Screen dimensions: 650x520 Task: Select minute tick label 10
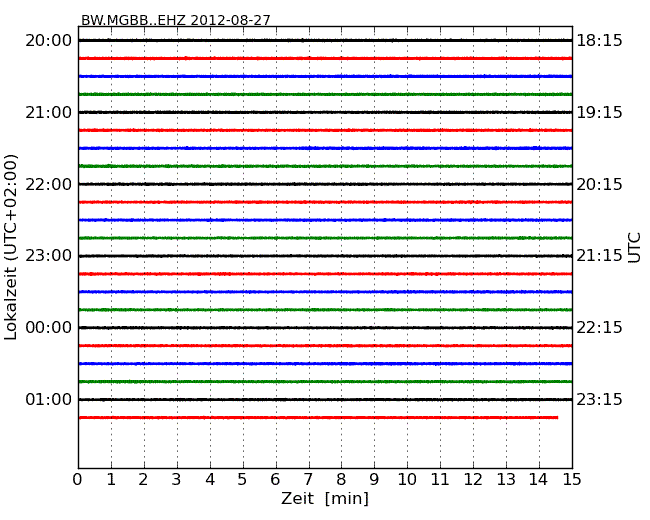(407, 479)
